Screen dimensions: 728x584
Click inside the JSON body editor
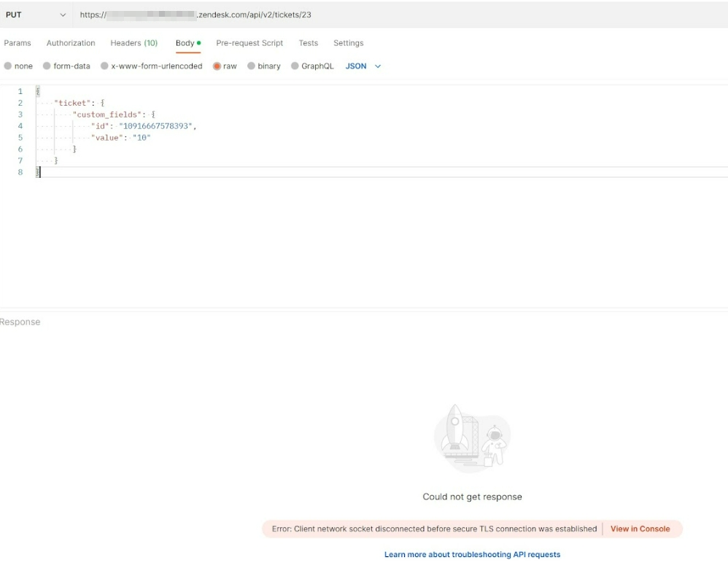tap(365, 233)
